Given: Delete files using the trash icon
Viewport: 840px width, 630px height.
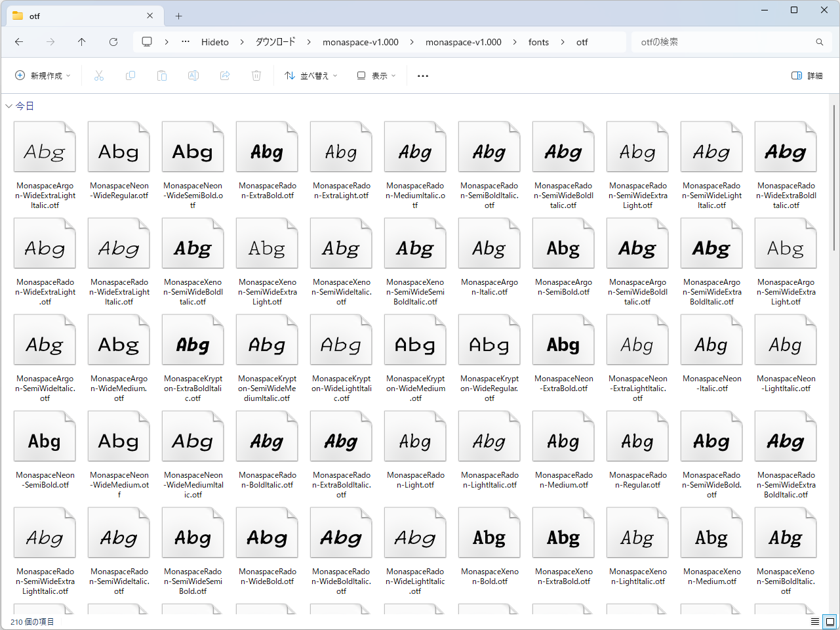Looking at the screenshot, I should pos(256,75).
